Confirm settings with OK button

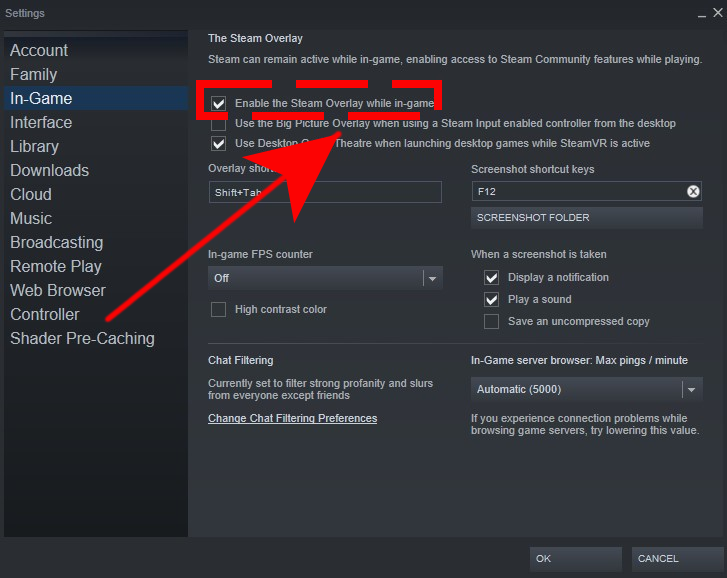pos(575,559)
